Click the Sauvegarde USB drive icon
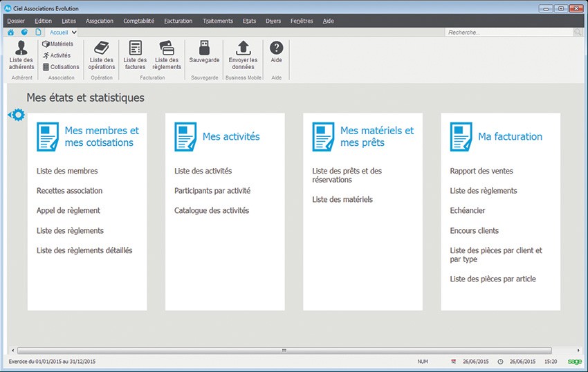 point(204,48)
